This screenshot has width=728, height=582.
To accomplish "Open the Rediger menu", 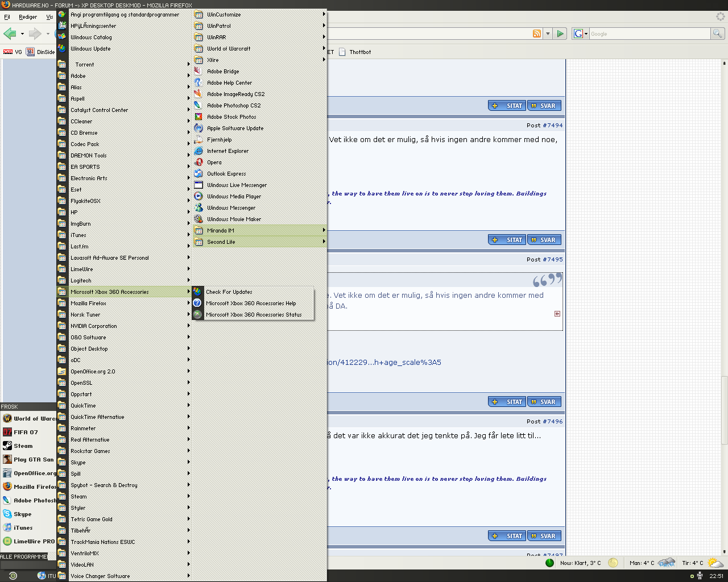I will point(28,17).
